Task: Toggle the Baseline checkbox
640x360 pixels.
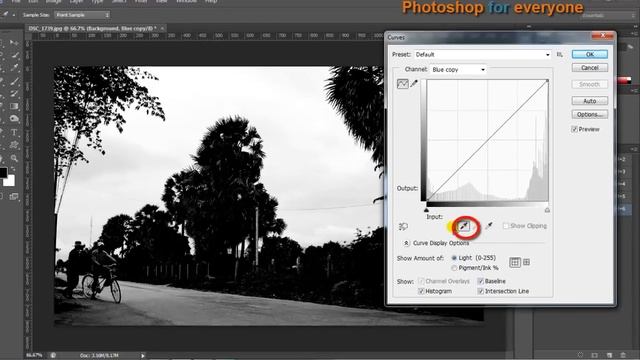Action: [480, 281]
